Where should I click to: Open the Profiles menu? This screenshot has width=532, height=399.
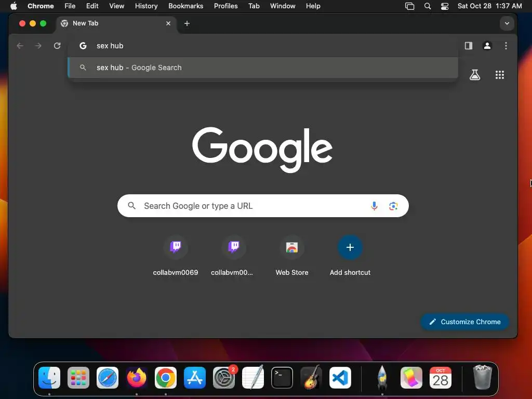225,6
